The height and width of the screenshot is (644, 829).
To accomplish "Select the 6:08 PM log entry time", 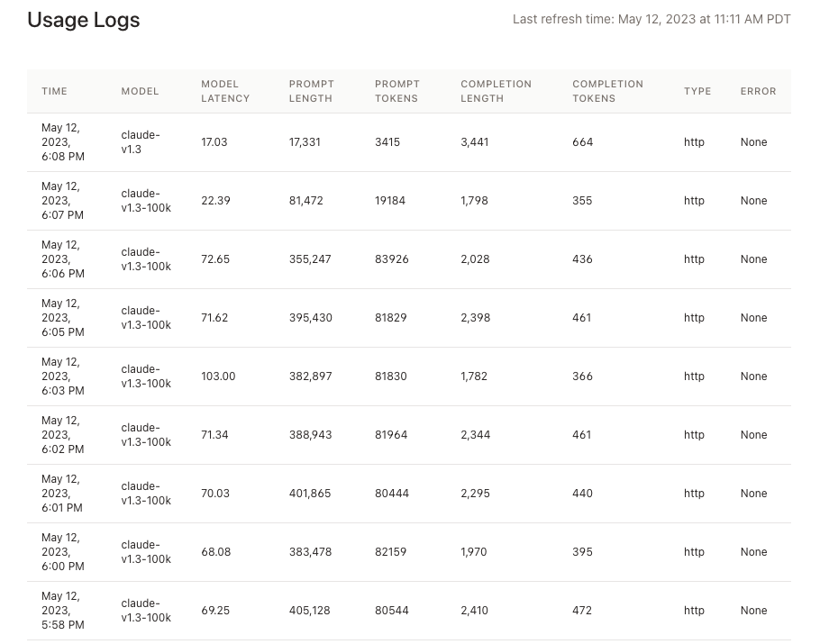I will tap(63, 142).
